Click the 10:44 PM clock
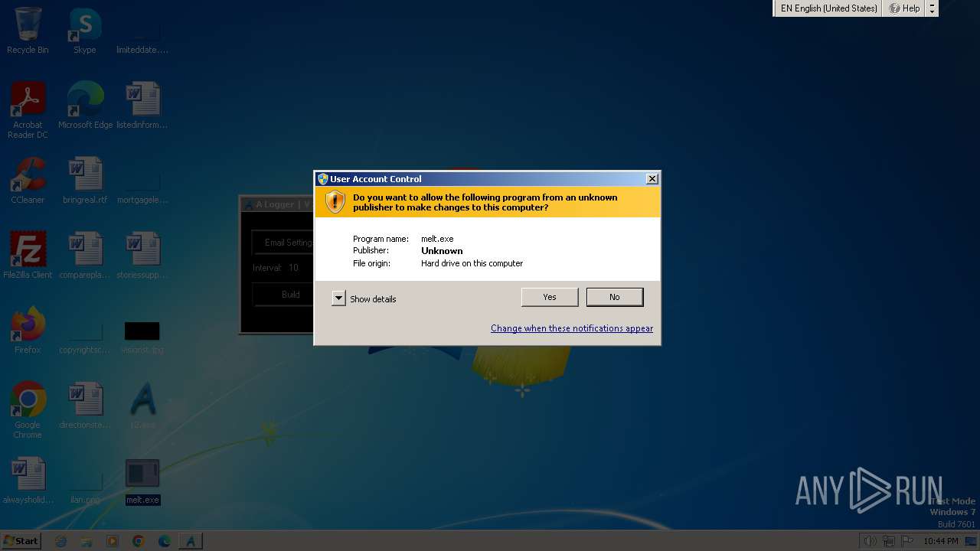Viewport: 980px width, 551px height. pyautogui.click(x=940, y=541)
